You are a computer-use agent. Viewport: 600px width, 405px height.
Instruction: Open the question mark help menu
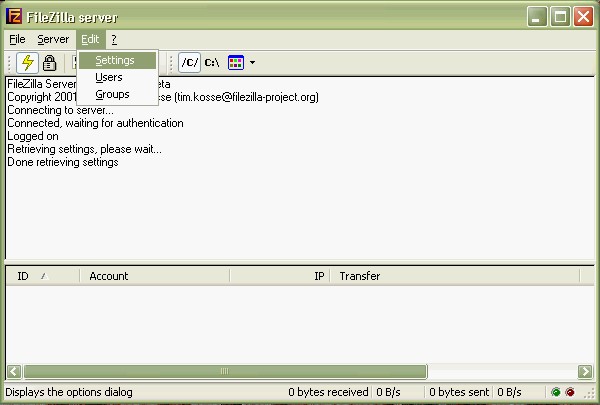click(114, 39)
